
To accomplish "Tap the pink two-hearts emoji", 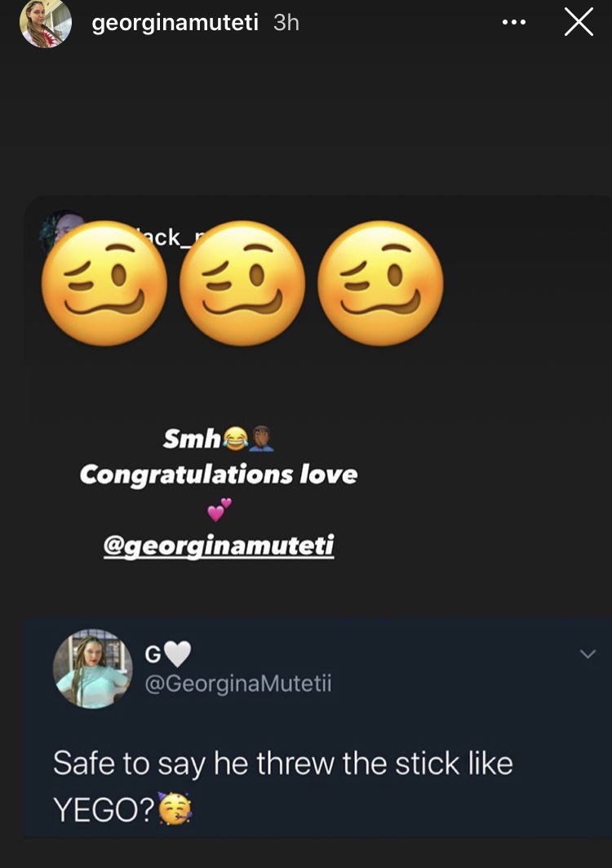I will pyautogui.click(x=220, y=510).
